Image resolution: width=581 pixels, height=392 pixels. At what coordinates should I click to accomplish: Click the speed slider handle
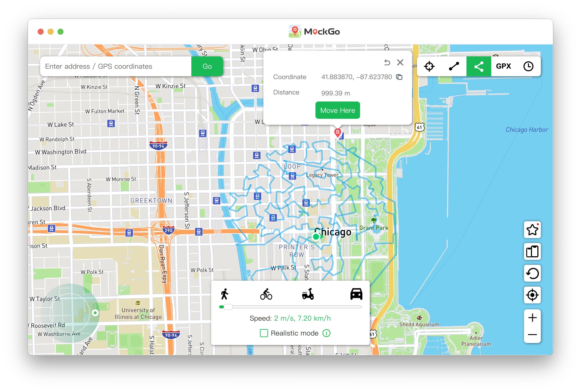pyautogui.click(x=228, y=307)
